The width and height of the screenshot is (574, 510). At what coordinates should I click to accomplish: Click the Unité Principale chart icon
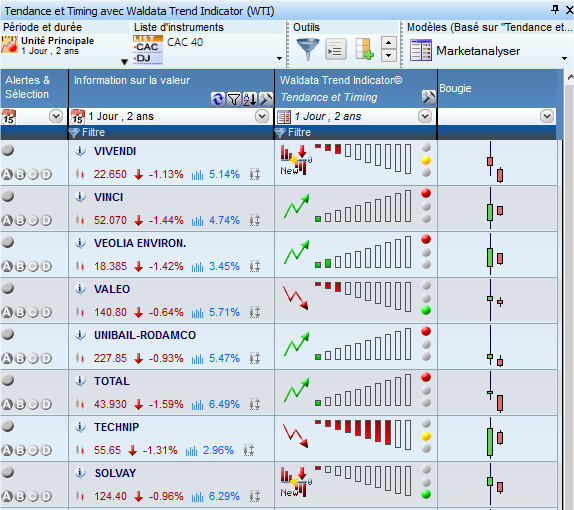click(10, 44)
